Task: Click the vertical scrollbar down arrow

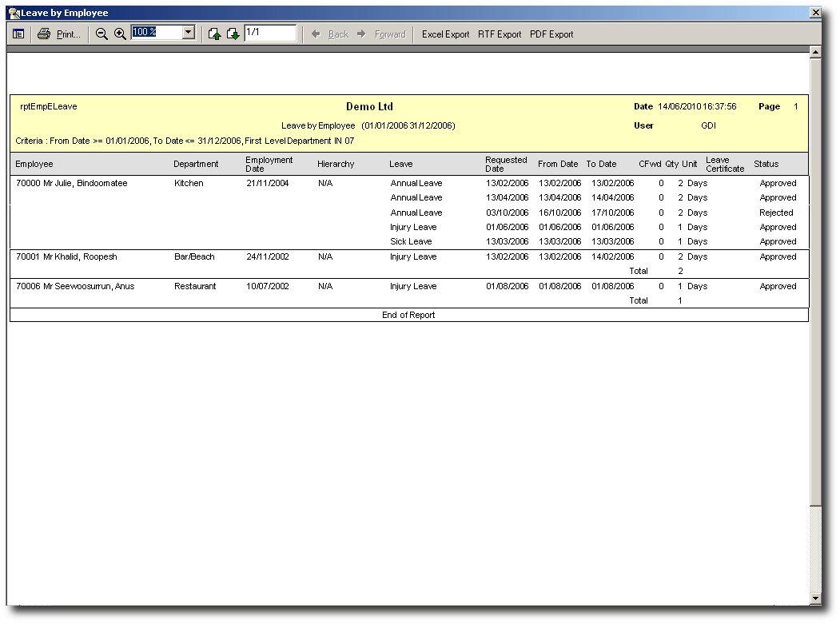Action: click(815, 598)
